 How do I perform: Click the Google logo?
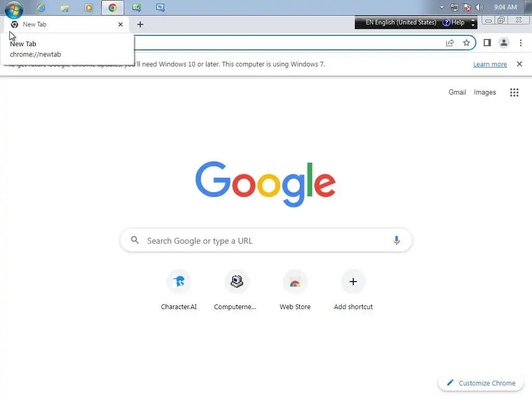pyautogui.click(x=265, y=184)
